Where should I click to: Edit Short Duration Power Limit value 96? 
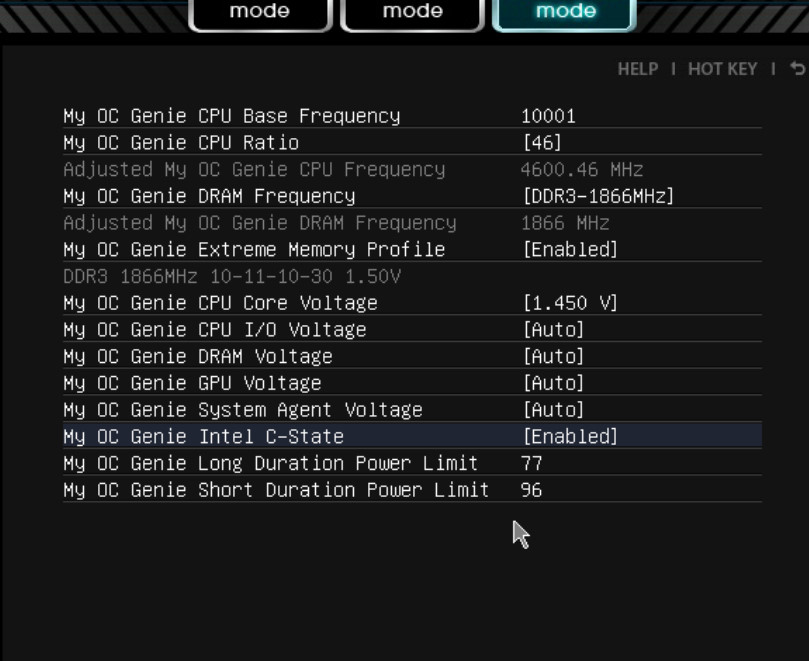pos(531,490)
